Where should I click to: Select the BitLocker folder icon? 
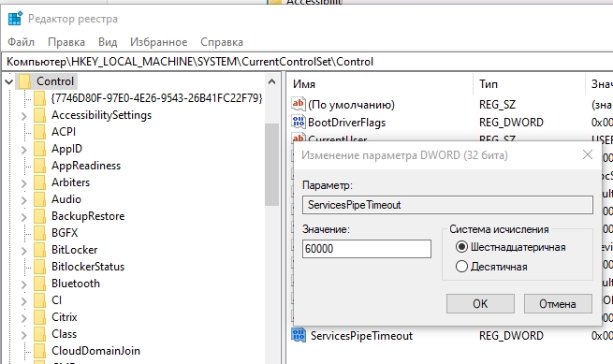[x=39, y=250]
